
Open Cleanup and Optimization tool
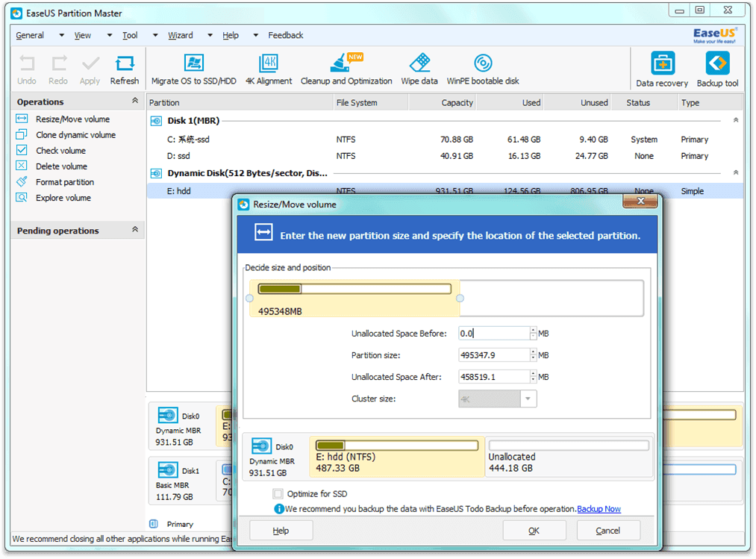tap(346, 70)
